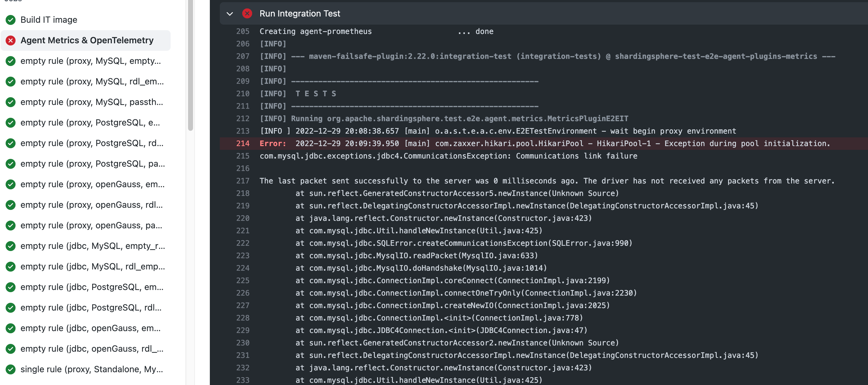Click red failed icon on Run Integration Test

247,13
